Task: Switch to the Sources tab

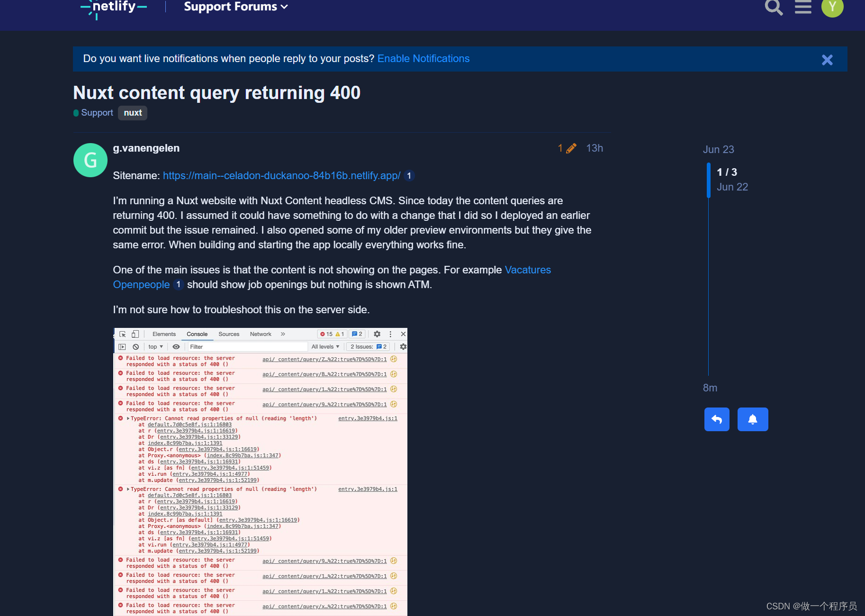Action: (x=229, y=334)
